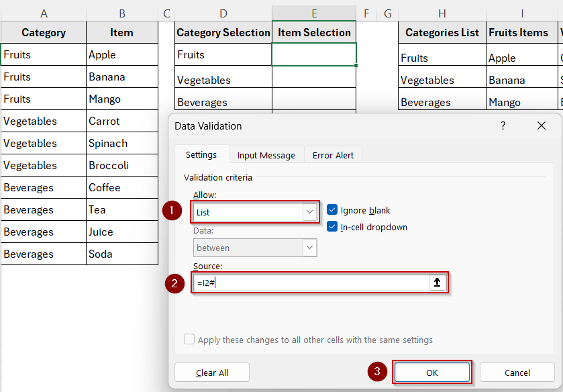Screen dimensions: 563x392
Task: Select the Category cell beside Spinach
Action: pos(44,143)
